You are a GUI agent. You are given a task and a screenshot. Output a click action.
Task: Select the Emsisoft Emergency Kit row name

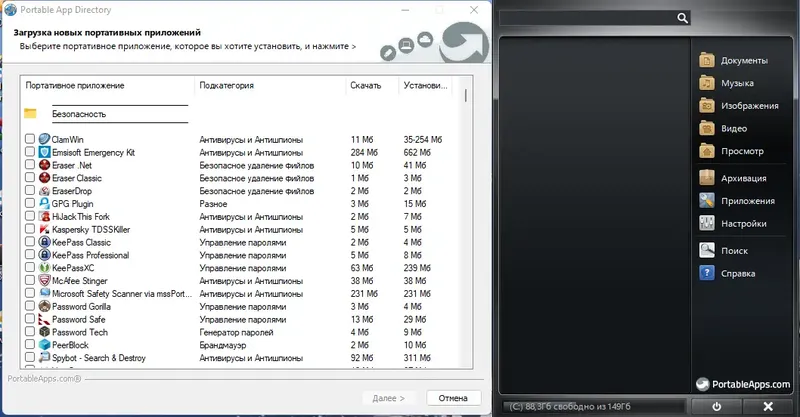click(93, 152)
